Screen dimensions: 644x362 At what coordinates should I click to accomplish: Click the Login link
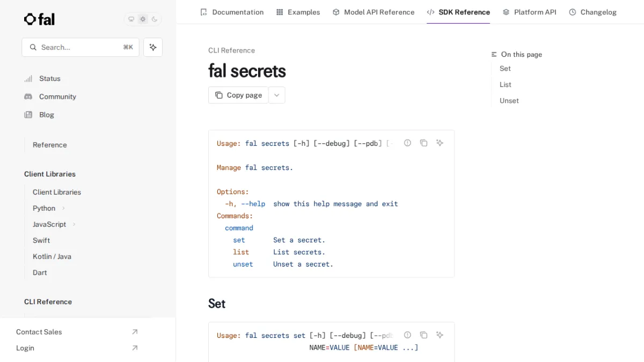coord(25,348)
